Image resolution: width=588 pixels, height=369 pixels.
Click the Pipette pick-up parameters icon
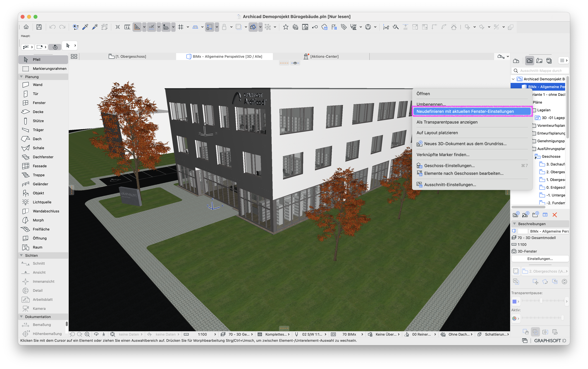pos(85,27)
